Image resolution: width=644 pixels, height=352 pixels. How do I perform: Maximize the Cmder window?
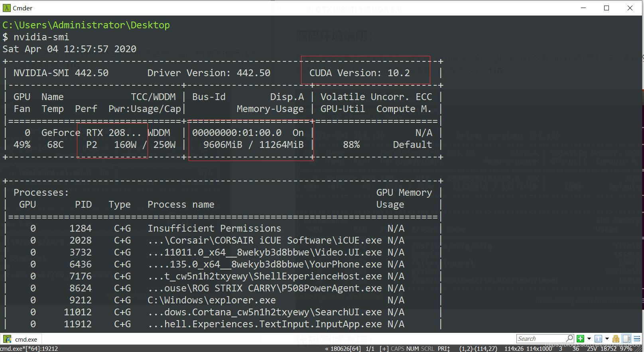click(x=607, y=8)
